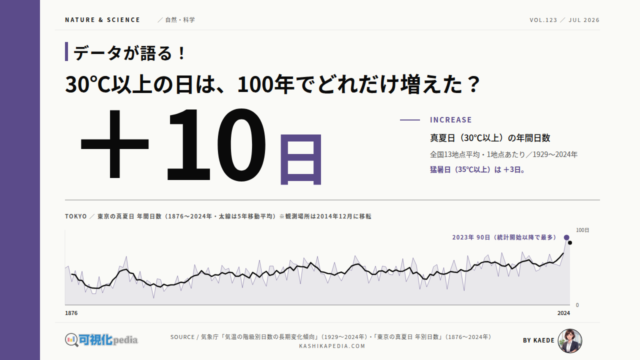Click the black end-of-line marker dot
The width and height of the screenshot is (640, 360).
pos(570,243)
